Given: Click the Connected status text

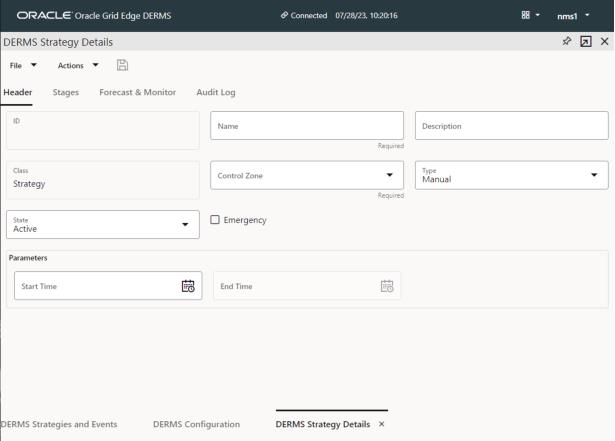Looking at the screenshot, I should pyautogui.click(x=309, y=15).
